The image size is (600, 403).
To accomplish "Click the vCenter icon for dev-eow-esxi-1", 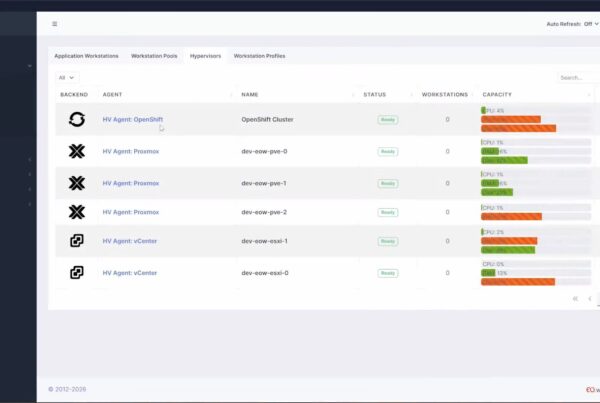I will coord(77,241).
